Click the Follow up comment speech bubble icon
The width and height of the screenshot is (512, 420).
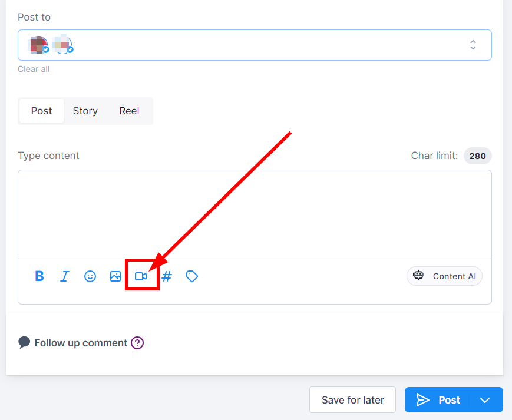(24, 343)
